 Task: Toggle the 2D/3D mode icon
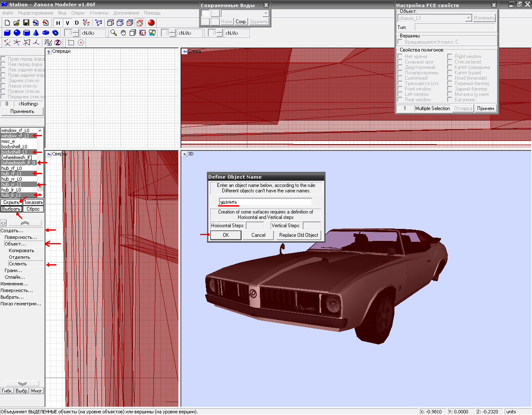48,42
